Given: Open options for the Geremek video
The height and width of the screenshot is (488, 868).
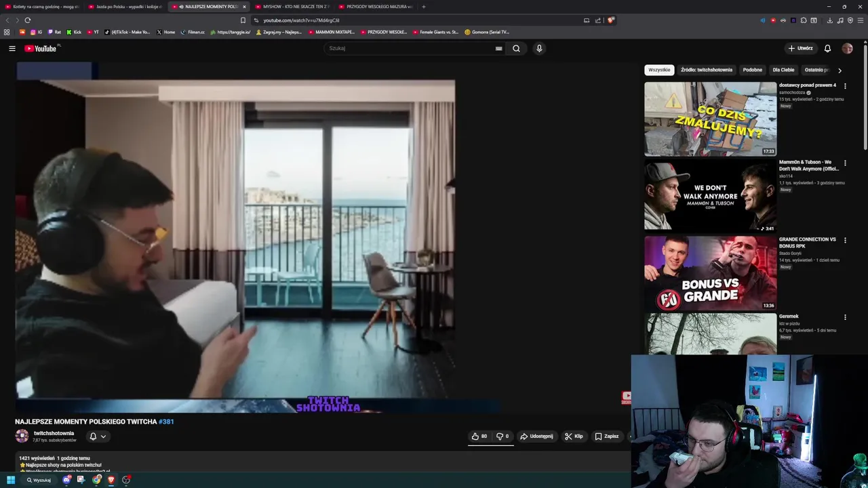Looking at the screenshot, I should click(x=845, y=317).
